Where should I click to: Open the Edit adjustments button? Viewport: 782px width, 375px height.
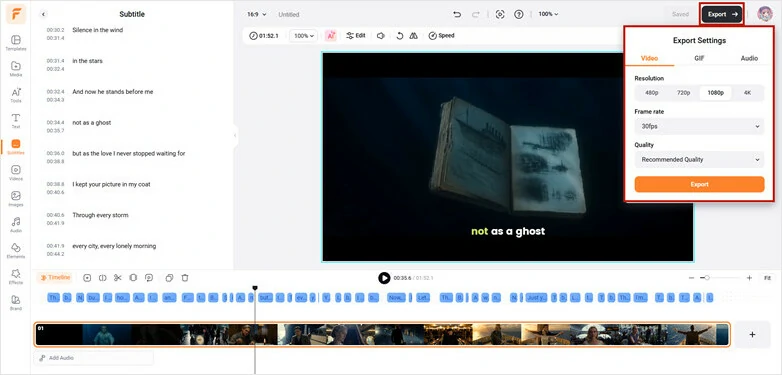pyautogui.click(x=356, y=35)
